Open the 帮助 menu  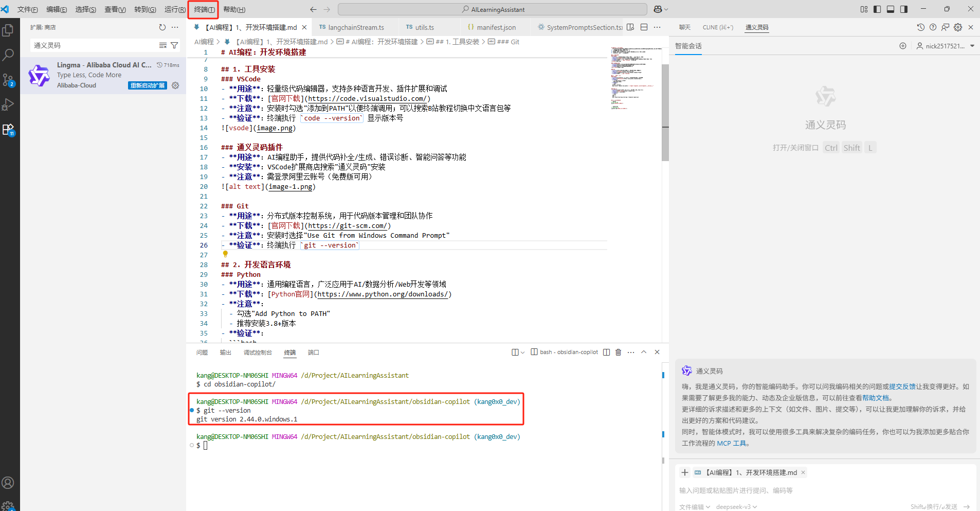point(234,9)
